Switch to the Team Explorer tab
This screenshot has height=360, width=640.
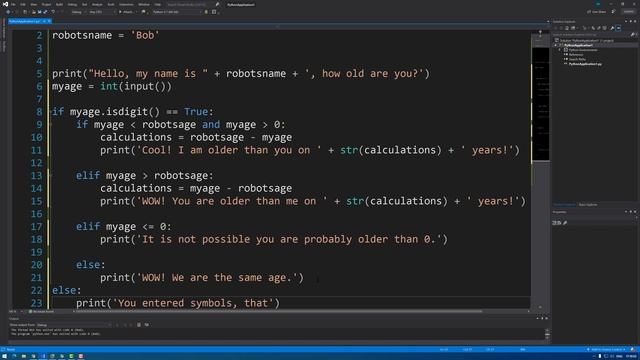click(x=588, y=204)
